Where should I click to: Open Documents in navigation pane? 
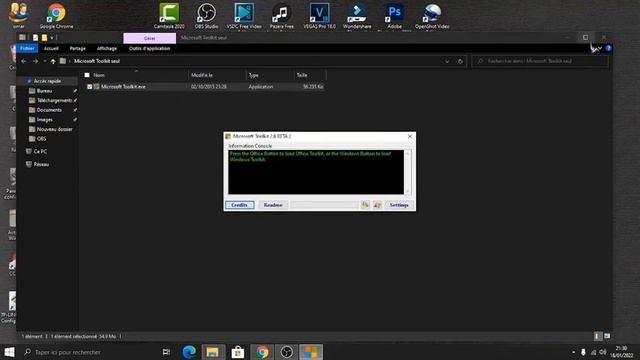coord(49,110)
